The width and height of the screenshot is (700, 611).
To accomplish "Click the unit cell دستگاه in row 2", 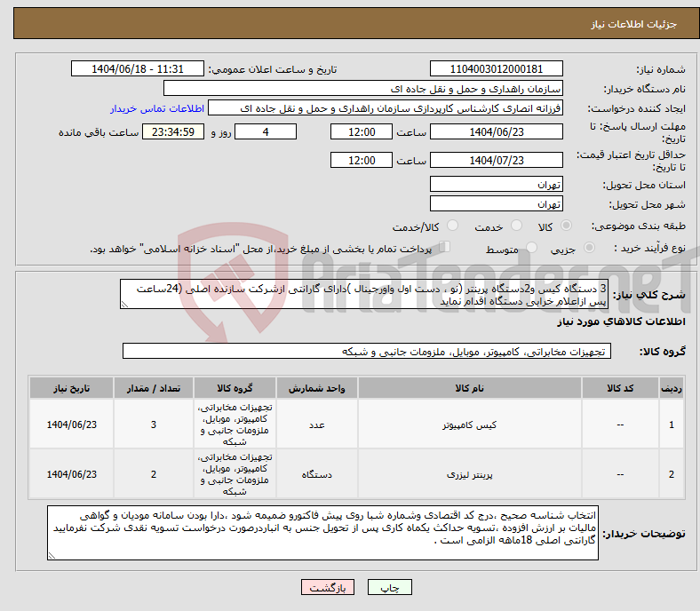I will [316, 474].
